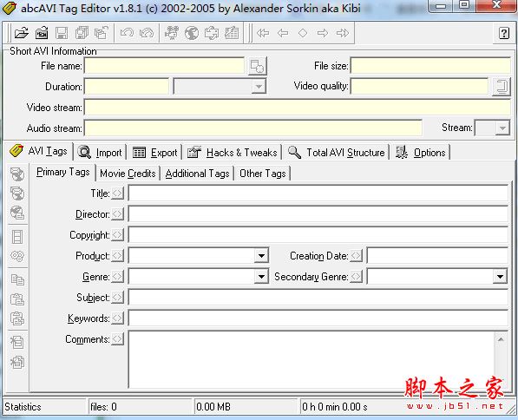
Task: Click the first undo arrow icon
Action: (127, 33)
